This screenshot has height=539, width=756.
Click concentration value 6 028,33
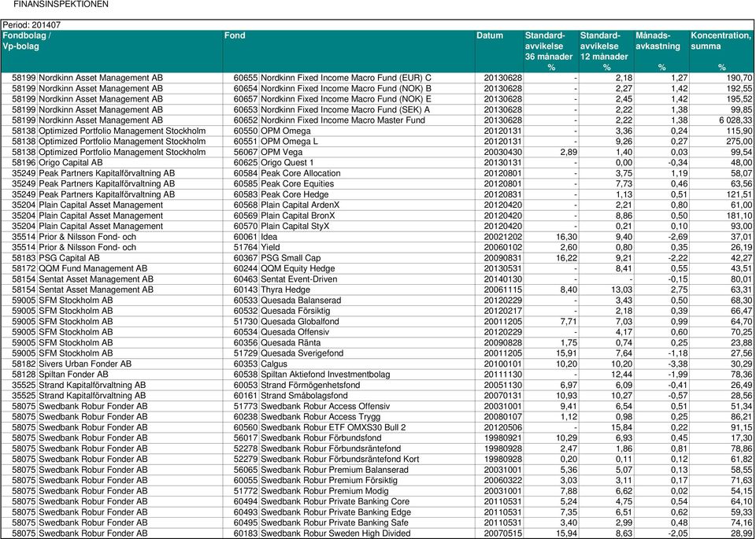[735, 120]
